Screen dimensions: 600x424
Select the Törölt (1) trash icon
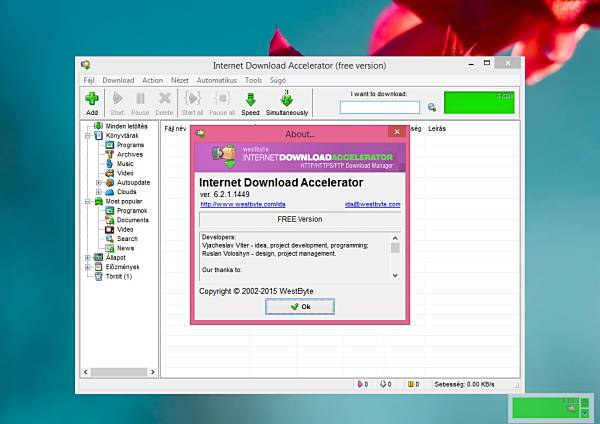pyautogui.click(x=98, y=276)
